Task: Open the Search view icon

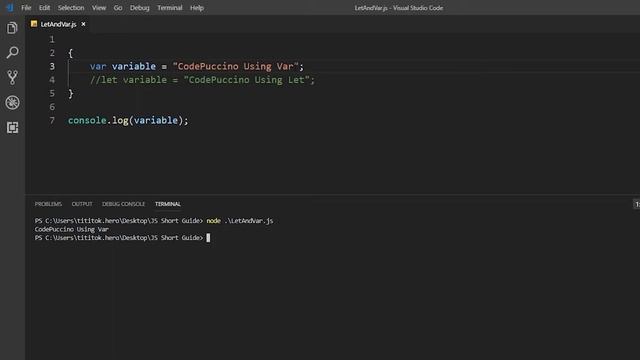Action: click(x=12, y=53)
